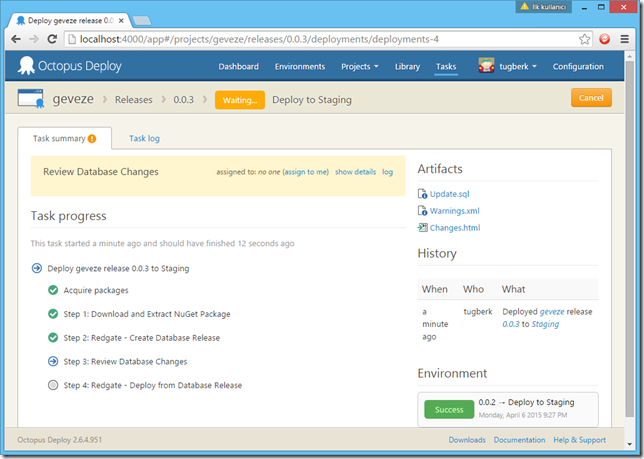The image size is (644, 459).
Task: Open the Library menu
Action: coord(407,67)
